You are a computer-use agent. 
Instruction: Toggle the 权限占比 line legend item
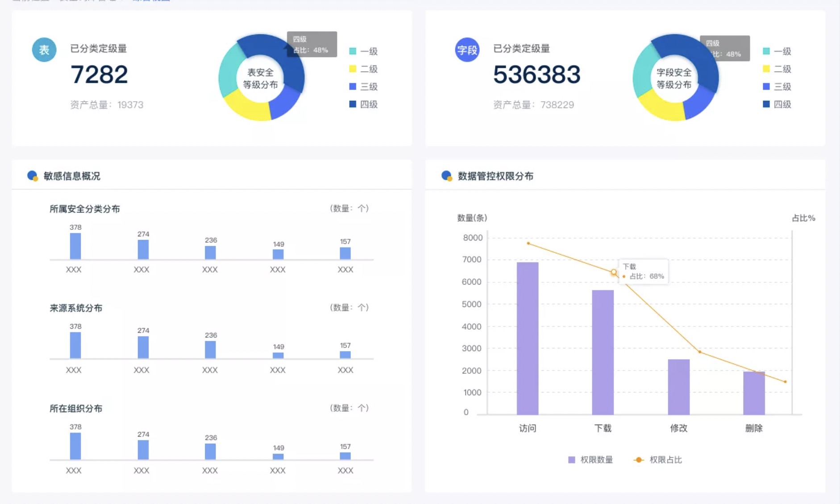[658, 460]
